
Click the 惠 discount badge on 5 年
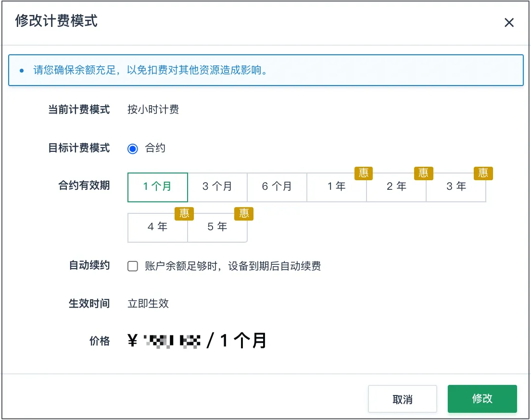244,213
